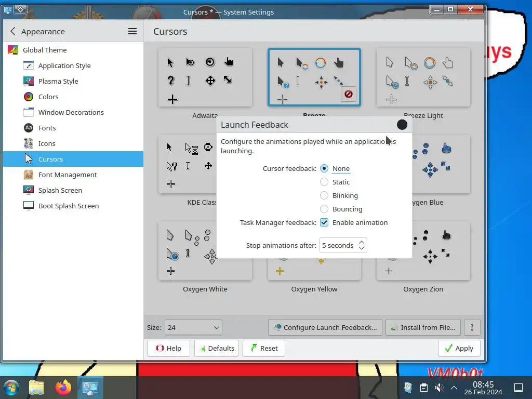This screenshot has width=532, height=399.
Task: Open the cursor Size dropdown
Action: click(x=193, y=327)
